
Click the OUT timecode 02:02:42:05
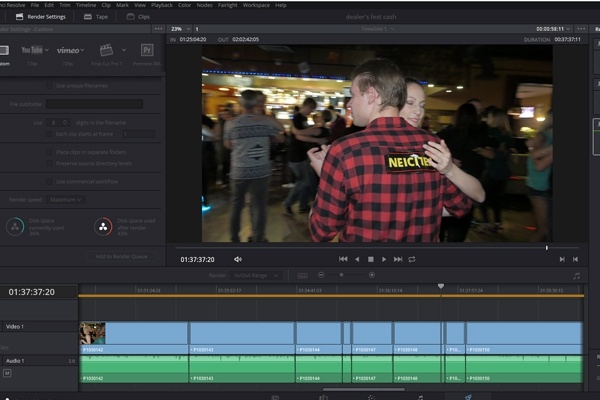pyautogui.click(x=245, y=39)
